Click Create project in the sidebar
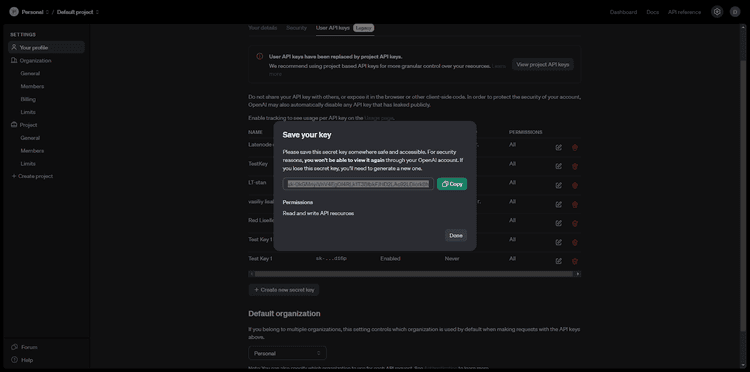Image resolution: width=750 pixels, height=372 pixels. pos(32,176)
